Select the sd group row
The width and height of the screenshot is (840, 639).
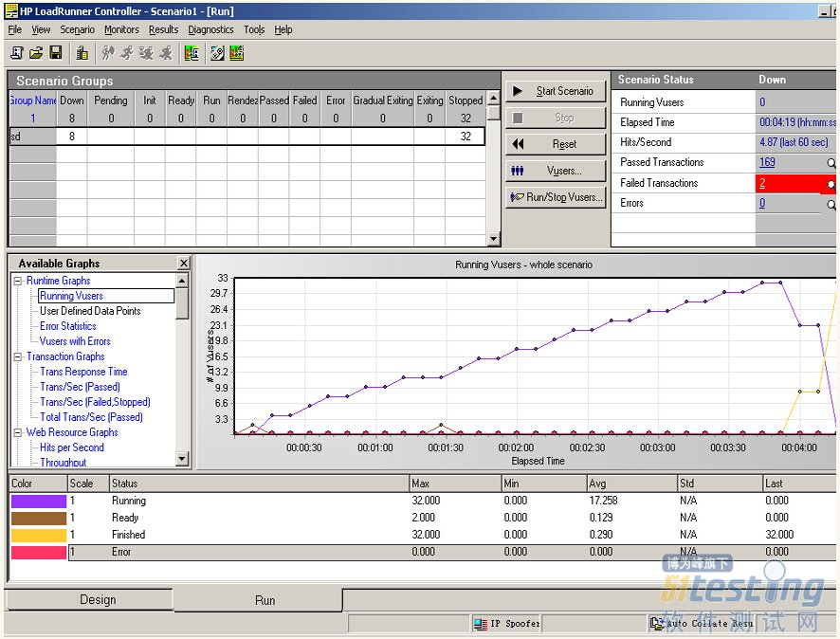pos(247,137)
